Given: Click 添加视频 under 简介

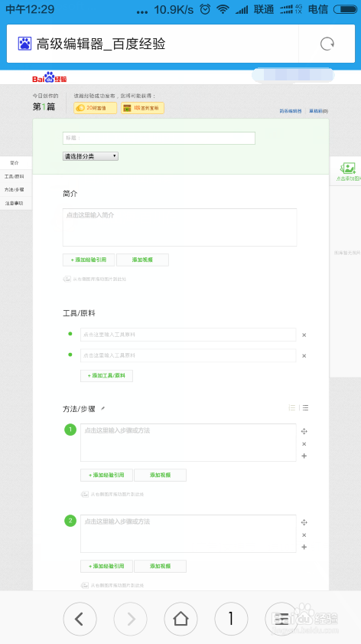Looking at the screenshot, I should (142, 260).
